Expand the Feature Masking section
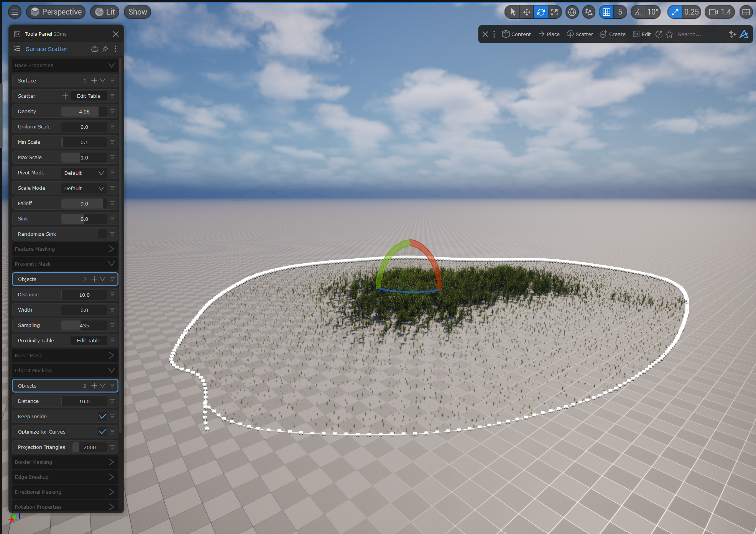The width and height of the screenshot is (756, 534). tap(112, 249)
